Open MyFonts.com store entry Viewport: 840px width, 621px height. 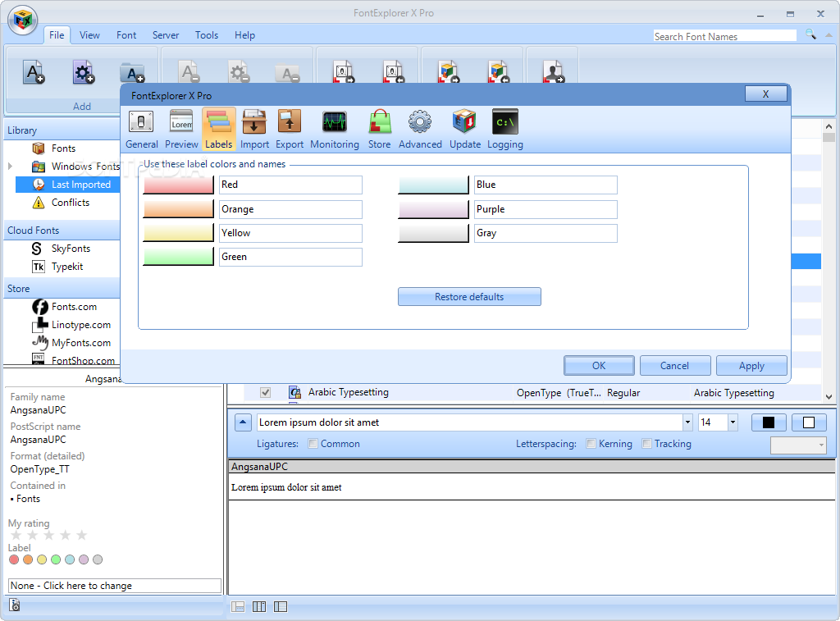click(x=81, y=343)
